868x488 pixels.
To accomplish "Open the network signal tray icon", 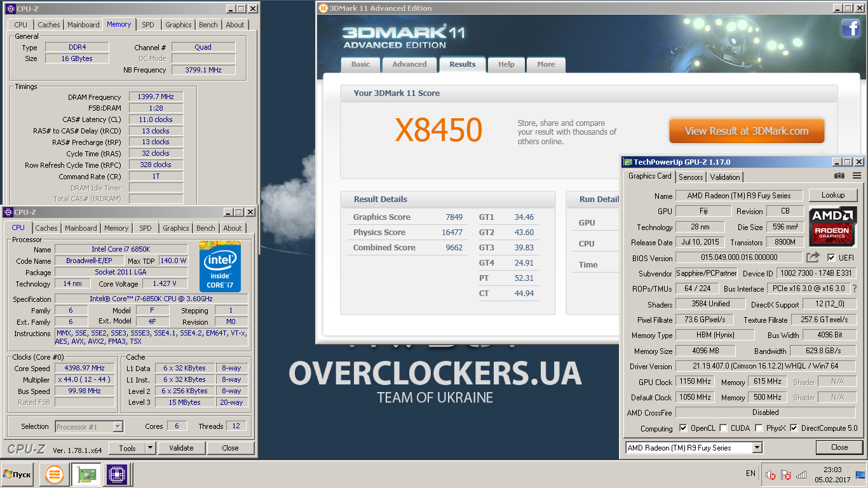I will 801,475.
